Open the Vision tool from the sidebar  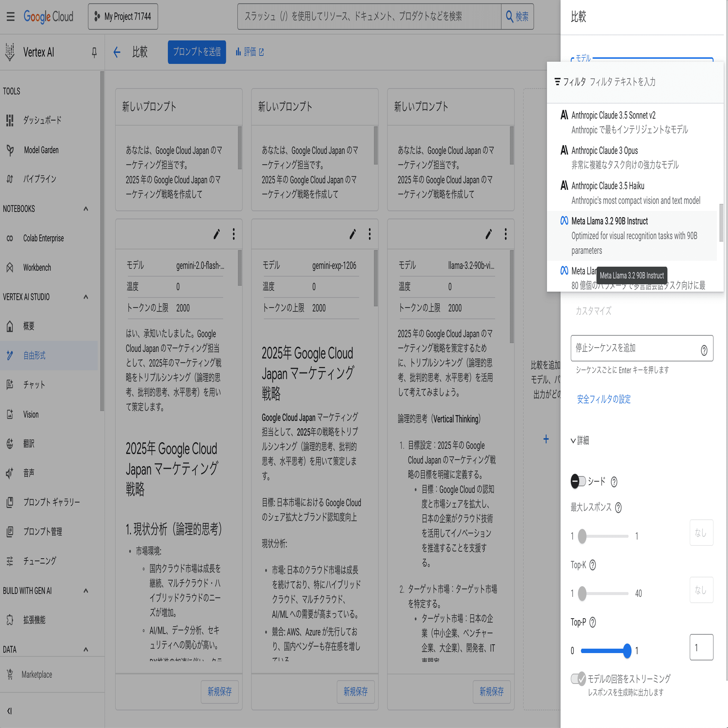click(x=31, y=414)
